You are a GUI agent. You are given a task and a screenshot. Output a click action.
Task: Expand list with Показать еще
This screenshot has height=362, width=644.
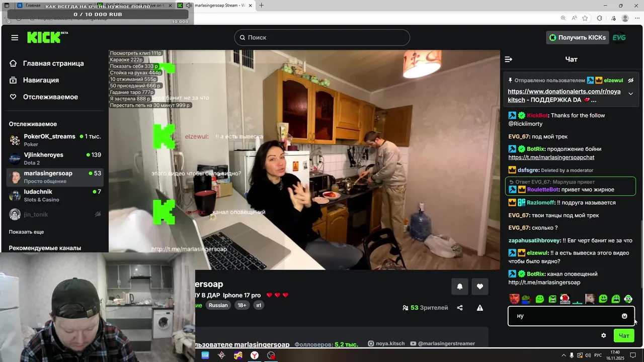click(26, 232)
